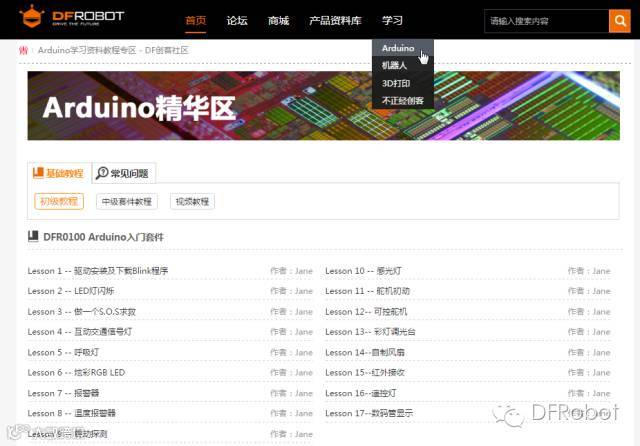Open Lesson 11 舵机初动
640x446 pixels.
point(367,291)
